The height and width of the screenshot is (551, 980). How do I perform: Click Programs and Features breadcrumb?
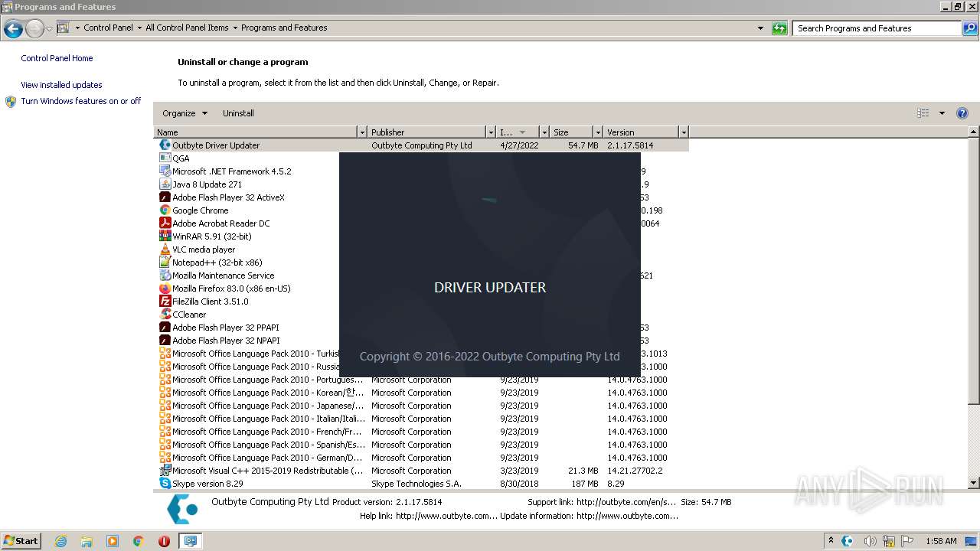(x=284, y=28)
